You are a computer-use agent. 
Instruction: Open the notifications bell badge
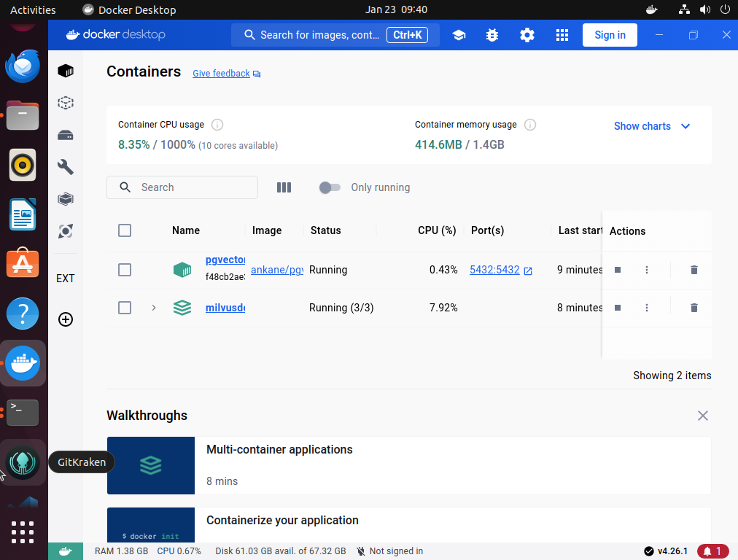pyautogui.click(x=712, y=551)
